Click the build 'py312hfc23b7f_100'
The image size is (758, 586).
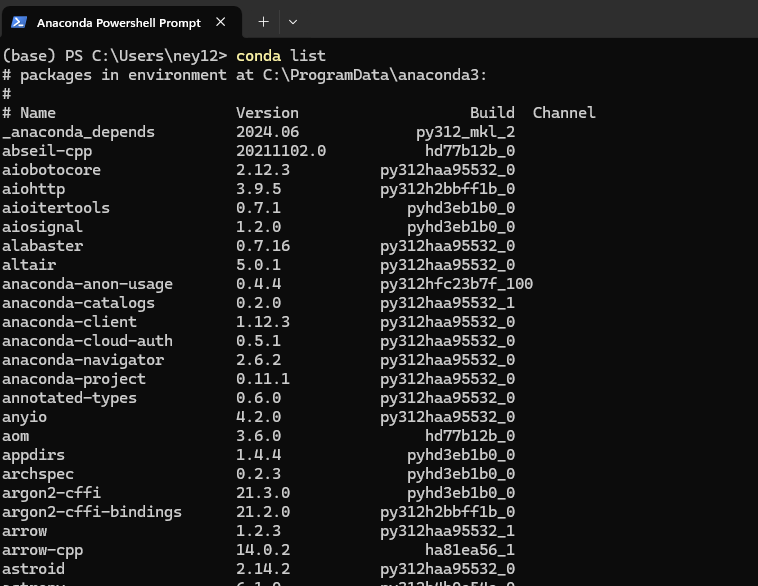(x=456, y=284)
